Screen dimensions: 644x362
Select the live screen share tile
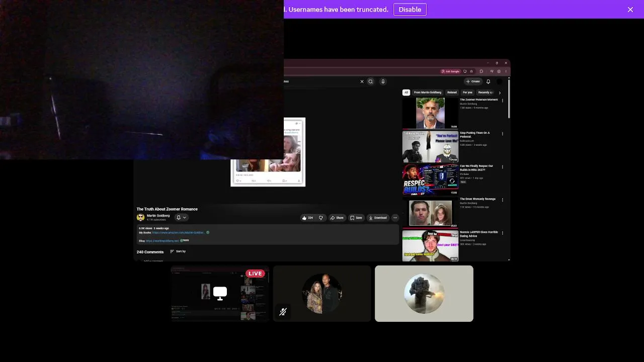point(220,294)
